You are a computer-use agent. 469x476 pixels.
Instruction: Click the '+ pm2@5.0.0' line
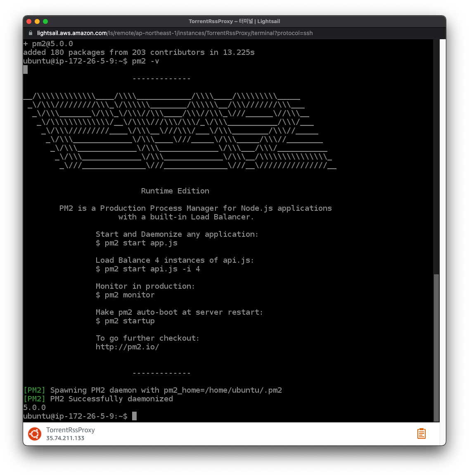[48, 44]
